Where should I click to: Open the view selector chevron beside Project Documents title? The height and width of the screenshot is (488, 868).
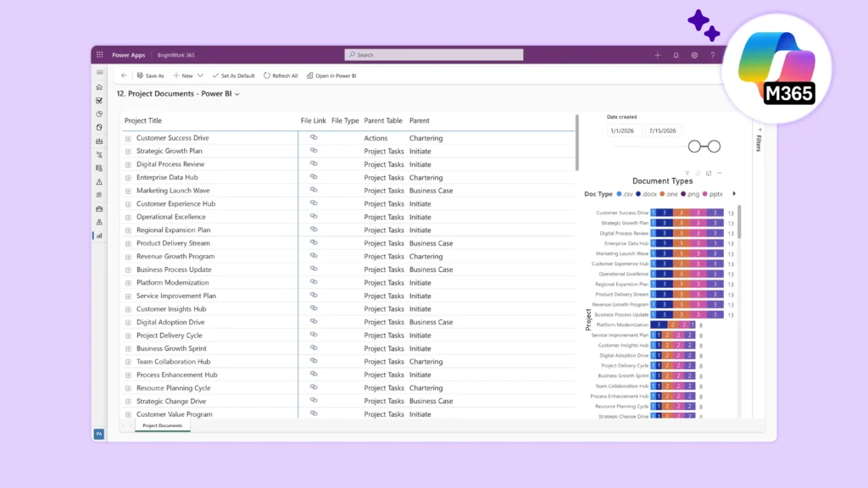point(237,95)
